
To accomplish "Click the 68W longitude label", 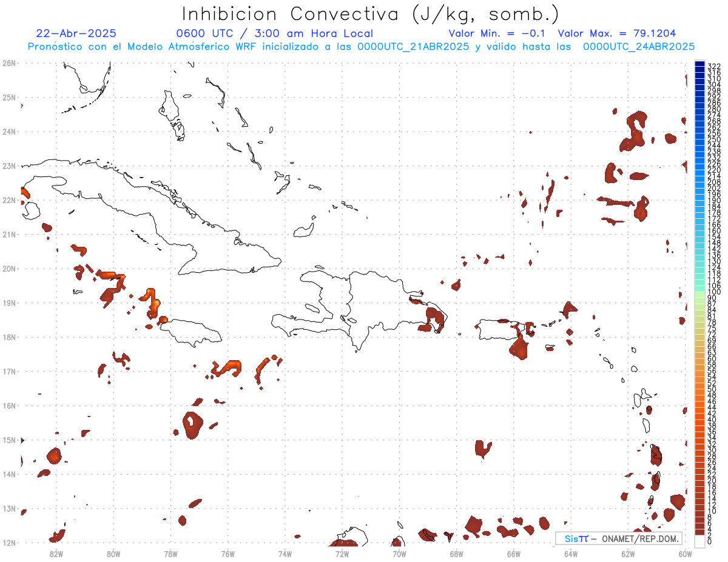I will tap(457, 554).
